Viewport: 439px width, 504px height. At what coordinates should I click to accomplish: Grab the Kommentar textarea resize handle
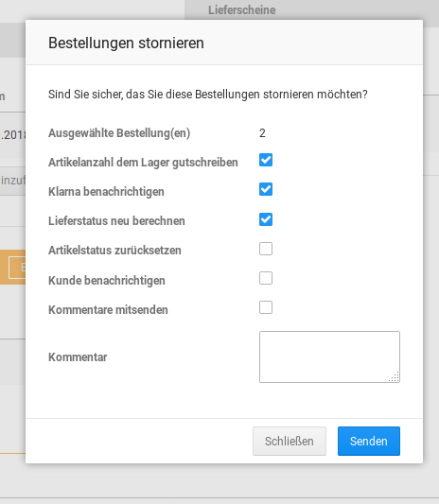(x=395, y=377)
